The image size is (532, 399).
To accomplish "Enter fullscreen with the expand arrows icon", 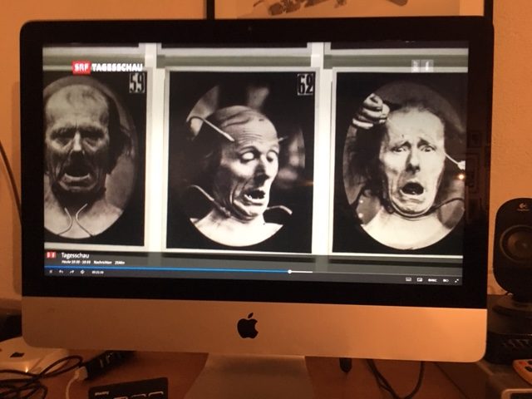I will (456, 281).
